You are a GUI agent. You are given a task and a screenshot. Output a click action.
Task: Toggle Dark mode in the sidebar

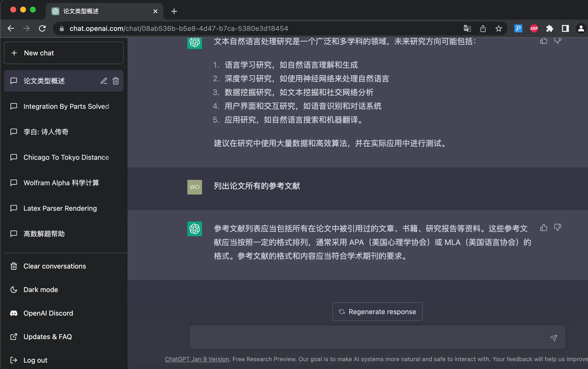(41, 289)
